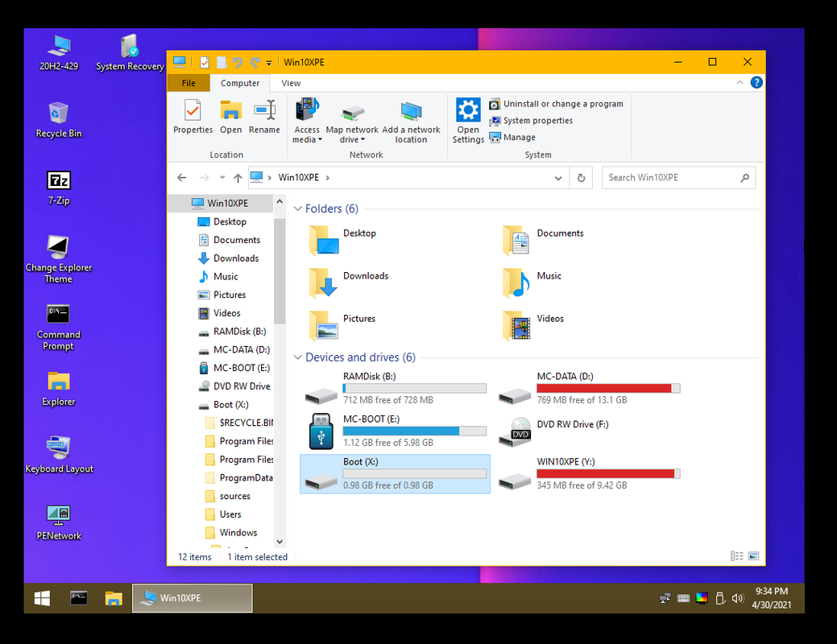The image size is (837, 644).
Task: Select the Documents folder in content pane
Action: (x=544, y=239)
